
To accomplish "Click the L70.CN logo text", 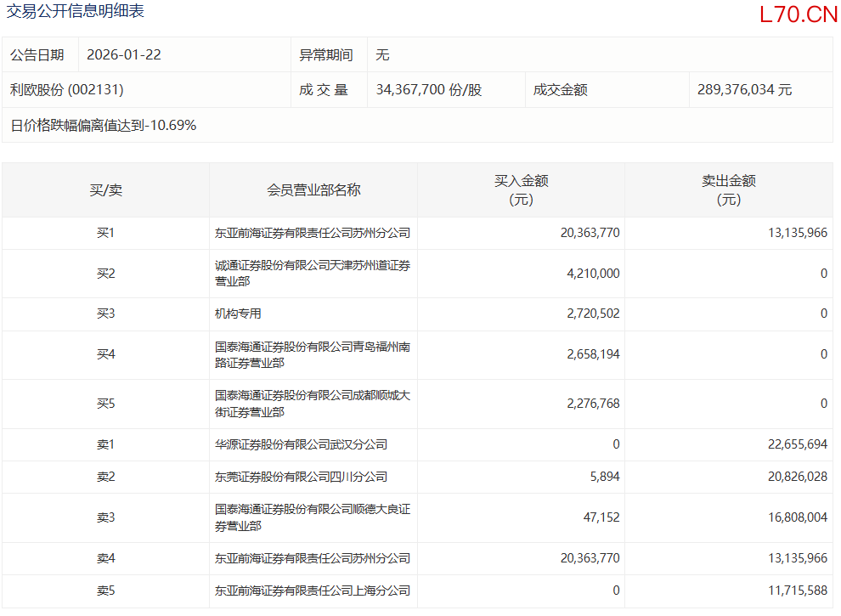I will point(798,14).
